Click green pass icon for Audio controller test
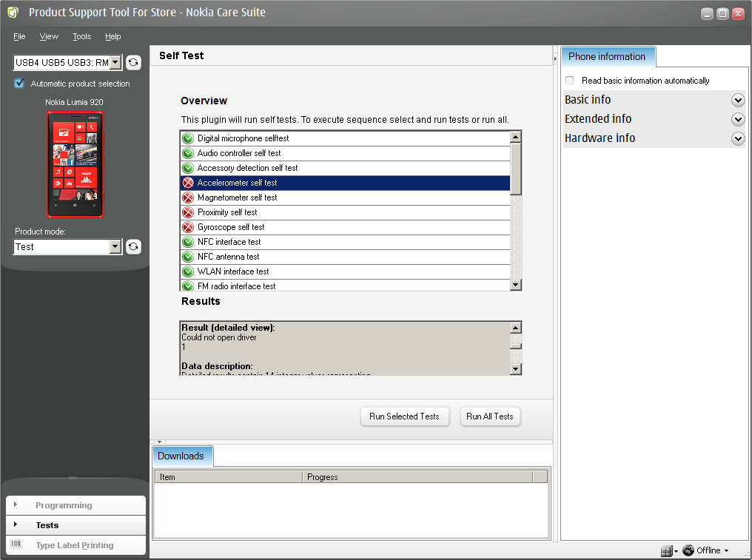 188,153
